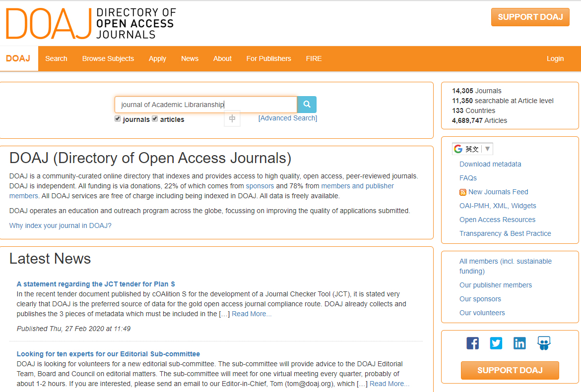
Task: Open Download metadata link
Action: tap(490, 164)
